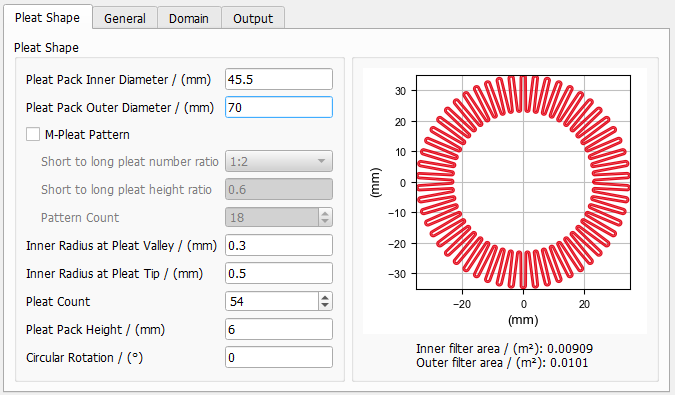Decrease Pleat Count with down arrow
Viewport: 675px width, 395px height.
(325, 306)
